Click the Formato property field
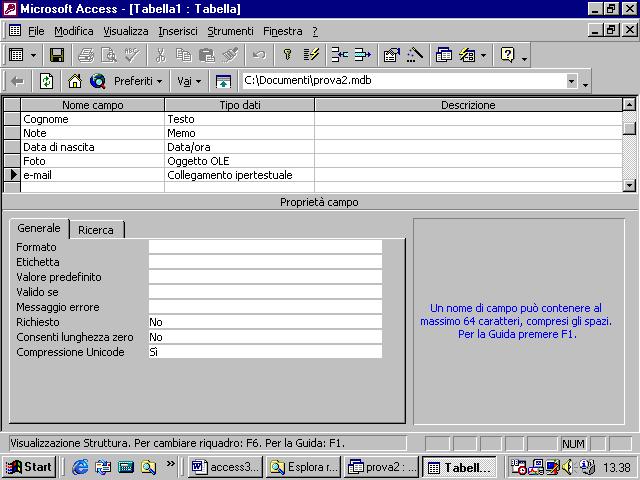 [x=265, y=247]
